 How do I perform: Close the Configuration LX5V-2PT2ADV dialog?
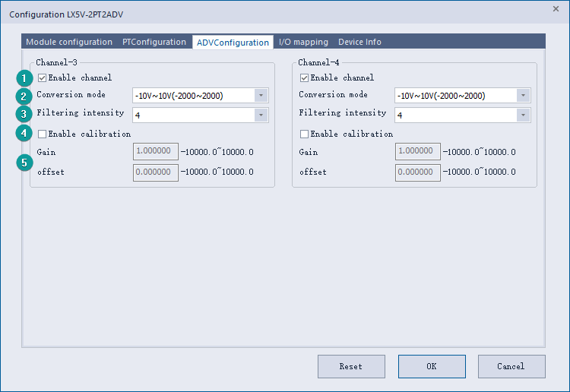(x=556, y=8)
